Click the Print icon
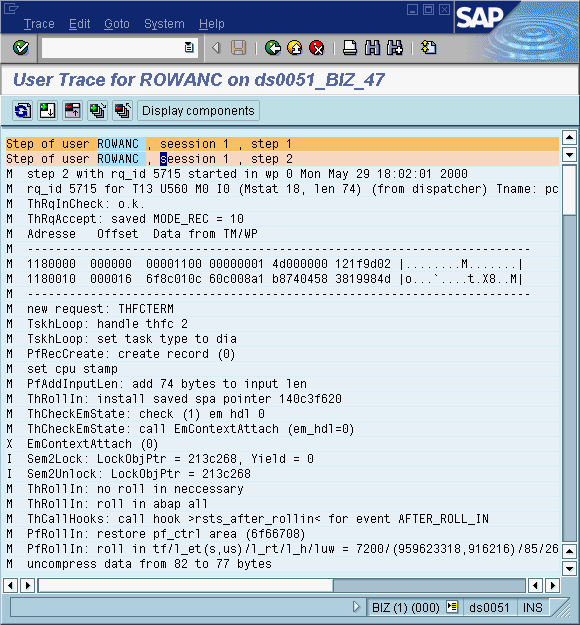This screenshot has width=580, height=625. point(350,48)
